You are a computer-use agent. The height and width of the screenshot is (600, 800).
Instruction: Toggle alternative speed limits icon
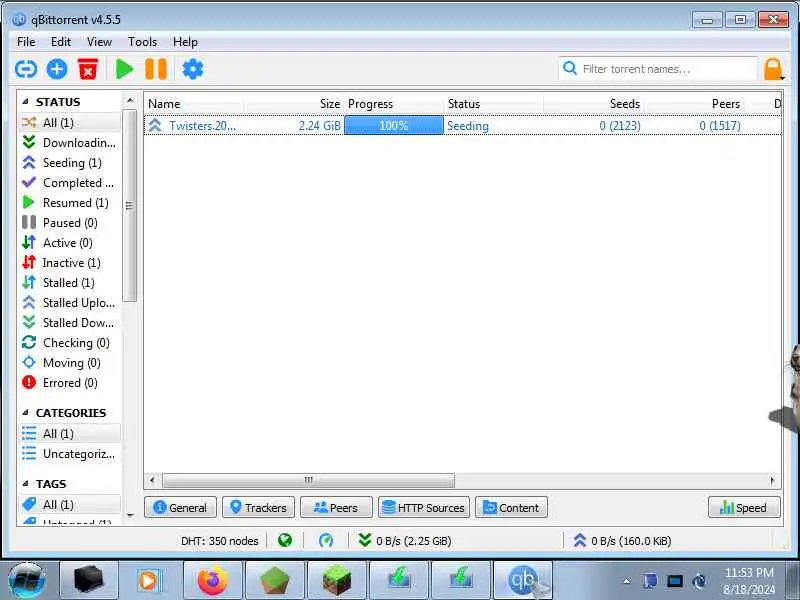point(326,540)
